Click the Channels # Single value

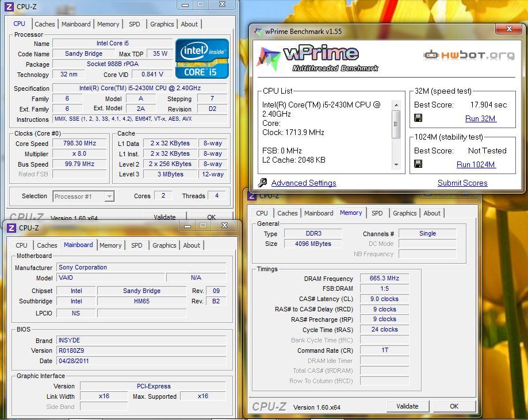pos(428,233)
